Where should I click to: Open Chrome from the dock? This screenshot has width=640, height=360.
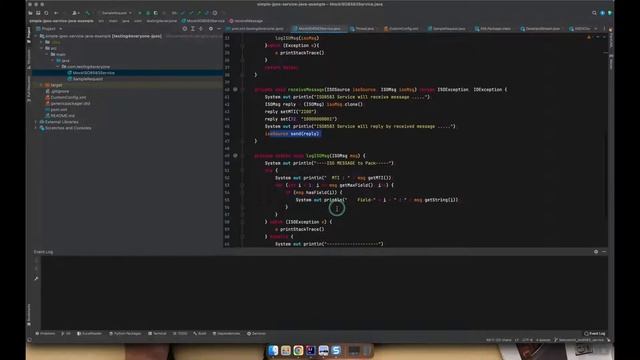click(x=298, y=350)
